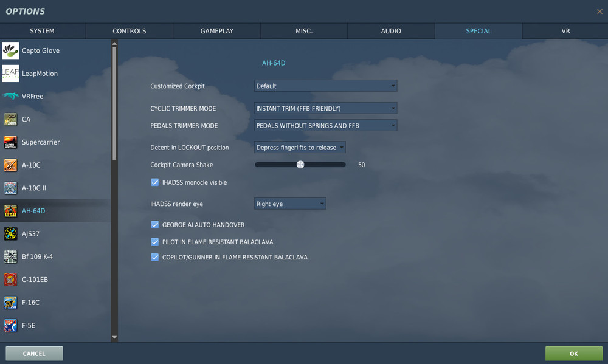
Task: Click the LeapMotion module icon
Action: click(x=10, y=74)
